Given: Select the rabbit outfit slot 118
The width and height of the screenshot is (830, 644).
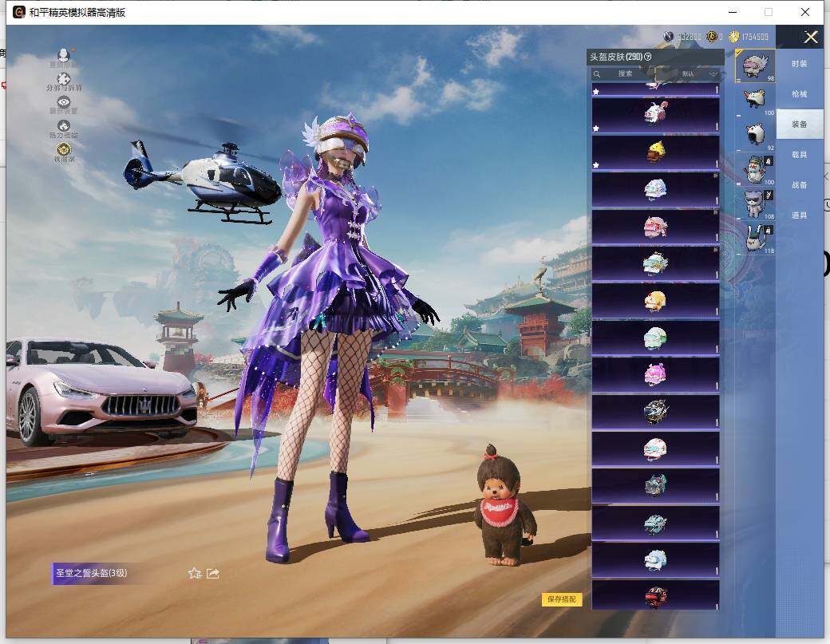Looking at the screenshot, I should click(x=755, y=239).
